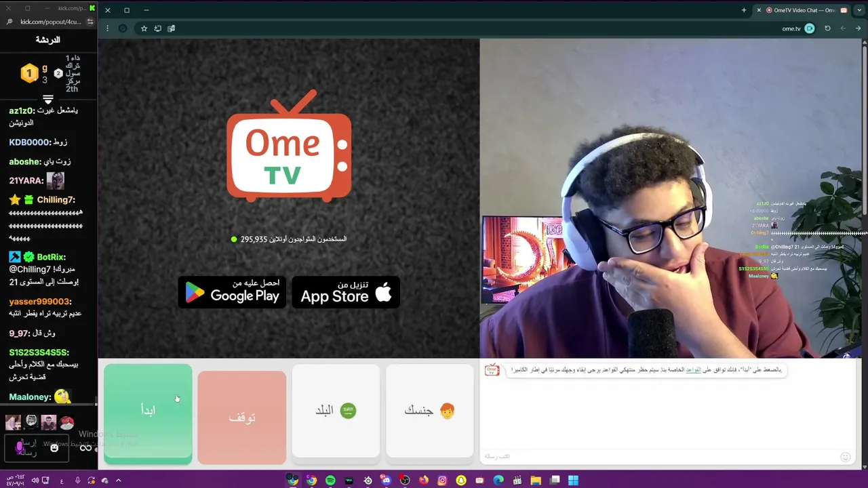The height and width of the screenshot is (488, 868).
Task: Show hidden system tray icons
Action: (x=118, y=481)
